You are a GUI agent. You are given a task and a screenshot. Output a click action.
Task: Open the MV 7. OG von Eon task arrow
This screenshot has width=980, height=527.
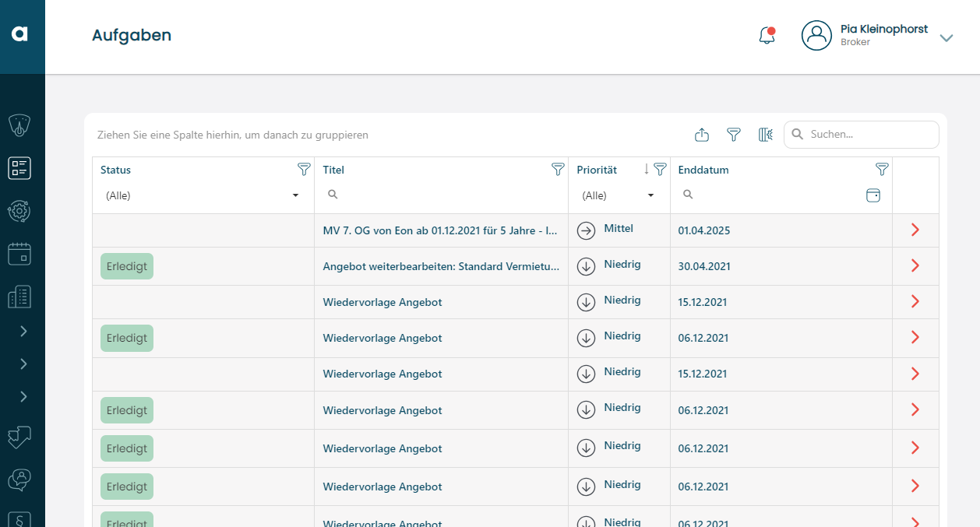coord(915,230)
